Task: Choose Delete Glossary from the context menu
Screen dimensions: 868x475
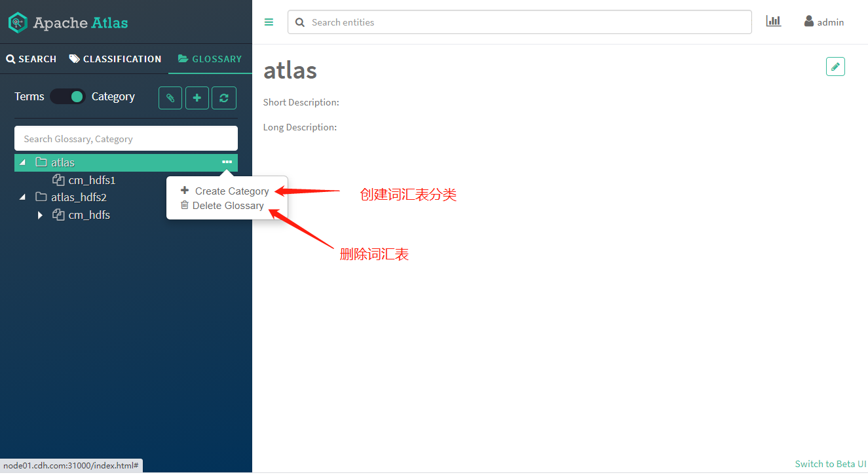Action: [x=222, y=206]
